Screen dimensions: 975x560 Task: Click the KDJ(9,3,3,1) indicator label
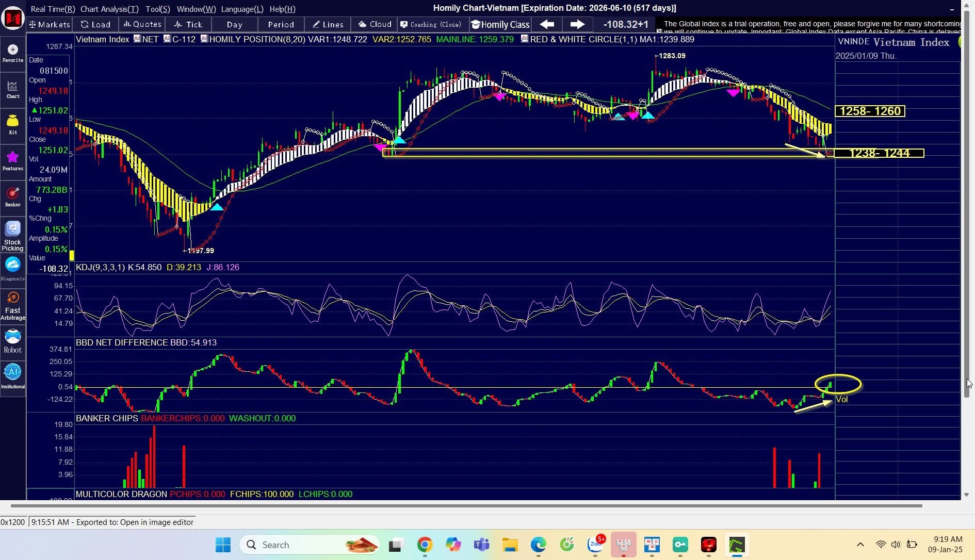[x=100, y=267]
